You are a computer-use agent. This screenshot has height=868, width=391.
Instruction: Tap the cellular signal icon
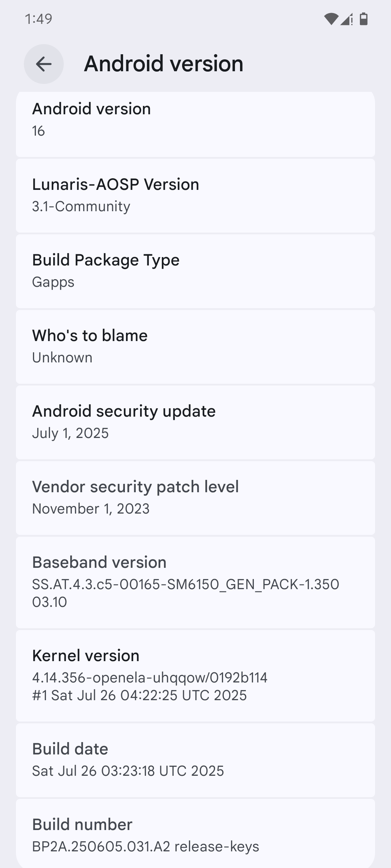(346, 19)
